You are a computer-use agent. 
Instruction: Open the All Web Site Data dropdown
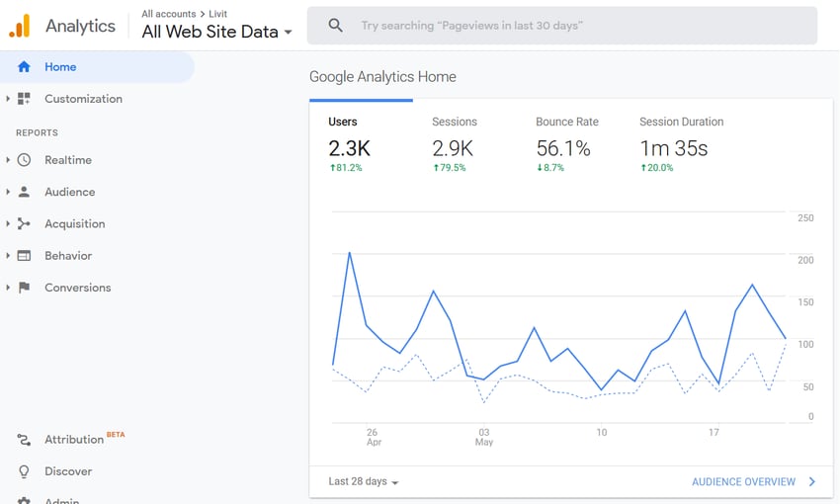pyautogui.click(x=217, y=32)
